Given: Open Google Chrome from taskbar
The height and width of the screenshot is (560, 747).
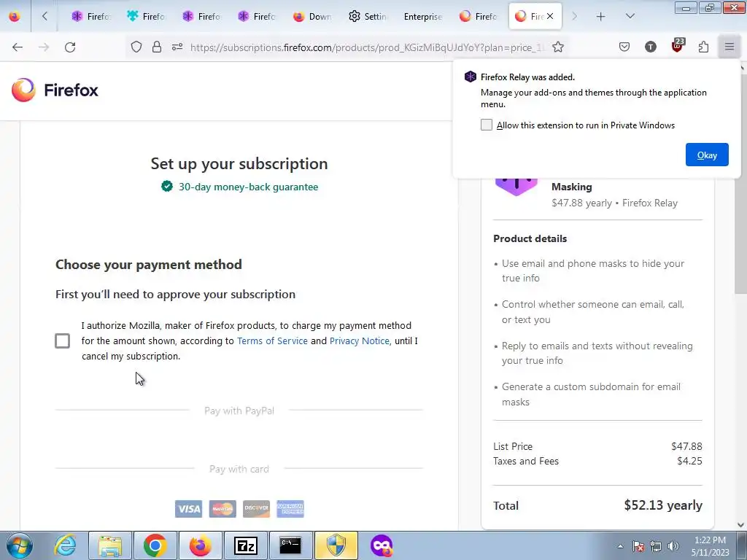Looking at the screenshot, I should tap(155, 545).
